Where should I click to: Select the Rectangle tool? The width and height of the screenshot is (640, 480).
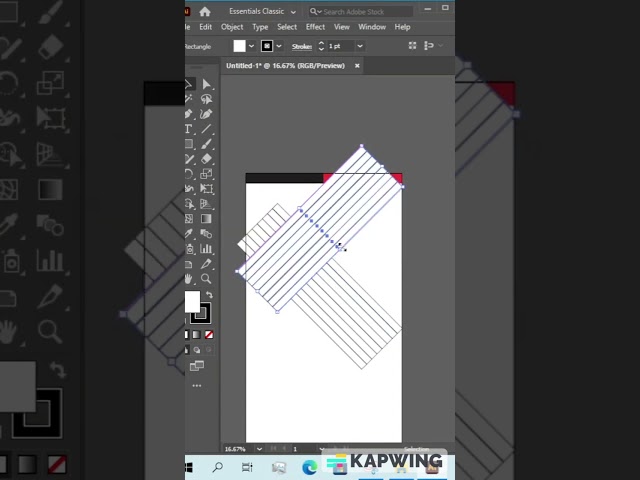(x=189, y=144)
